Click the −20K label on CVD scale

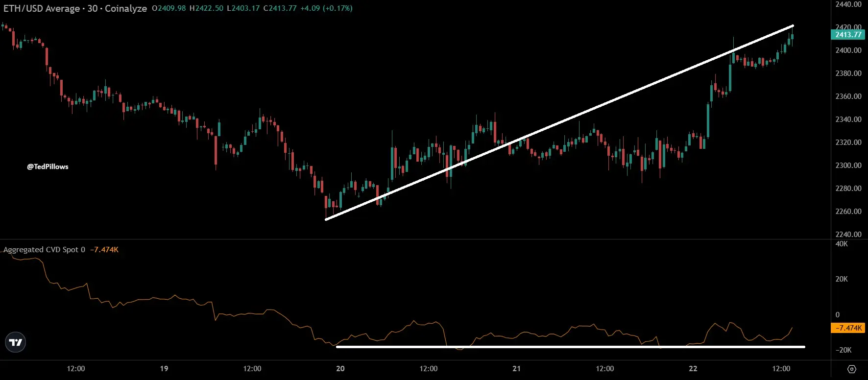point(843,350)
